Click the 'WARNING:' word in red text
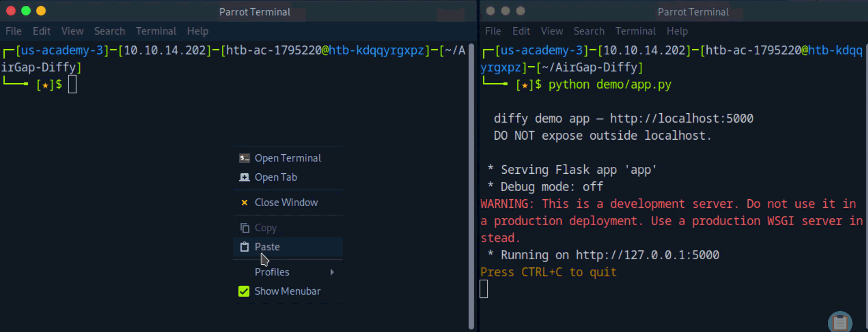868x332 pixels. click(x=507, y=204)
